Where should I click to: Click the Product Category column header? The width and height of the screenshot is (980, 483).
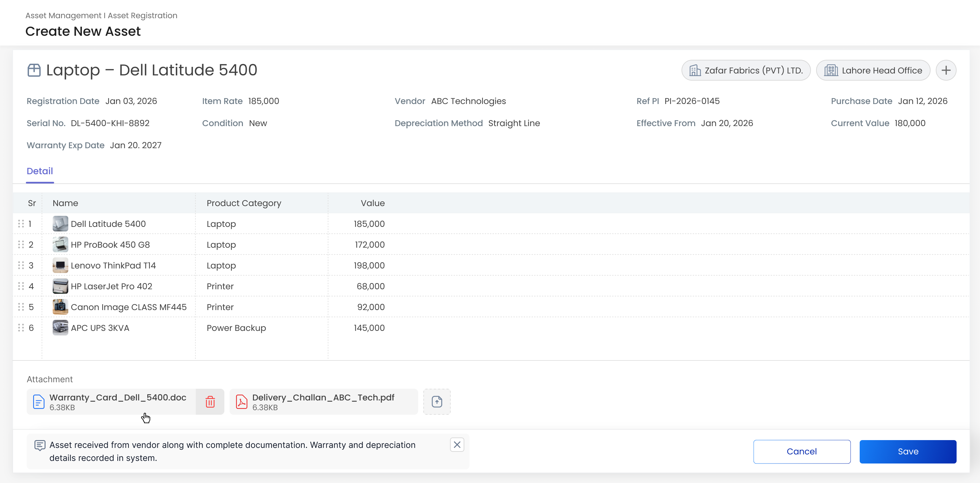point(244,203)
